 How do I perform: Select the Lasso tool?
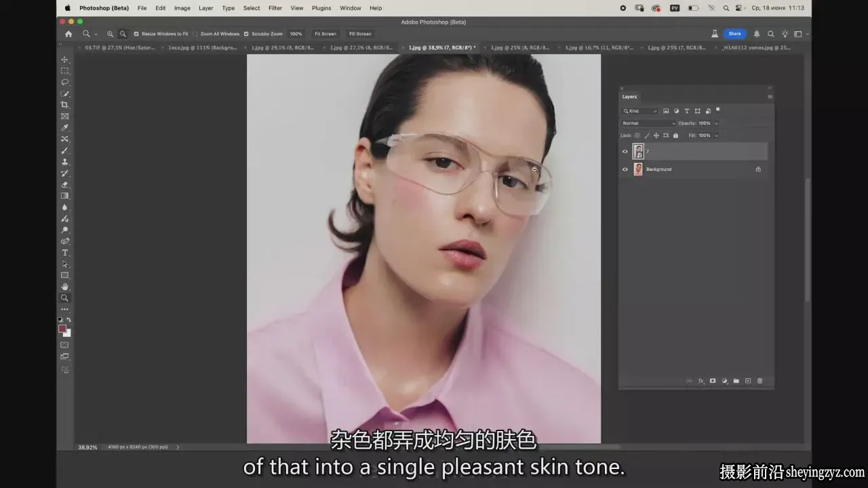coord(65,82)
